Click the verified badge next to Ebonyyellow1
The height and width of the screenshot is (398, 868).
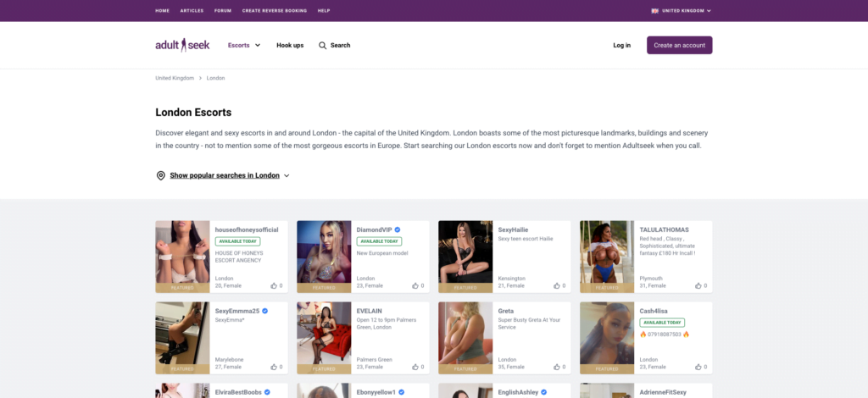click(x=401, y=392)
